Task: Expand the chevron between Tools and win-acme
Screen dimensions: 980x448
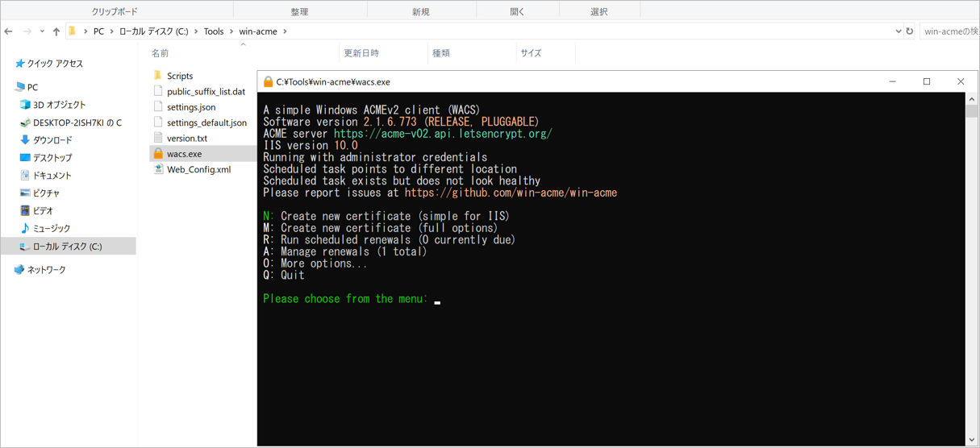Action: (231, 31)
